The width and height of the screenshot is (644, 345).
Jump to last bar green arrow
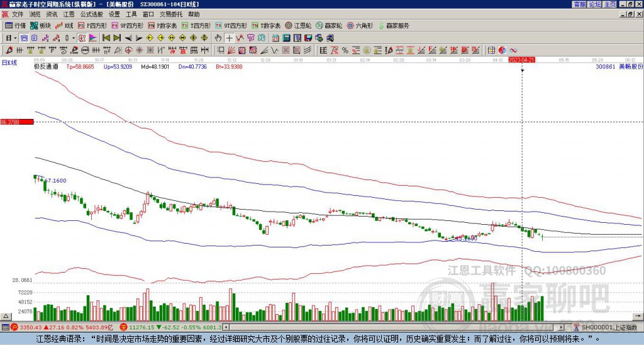pos(117,38)
